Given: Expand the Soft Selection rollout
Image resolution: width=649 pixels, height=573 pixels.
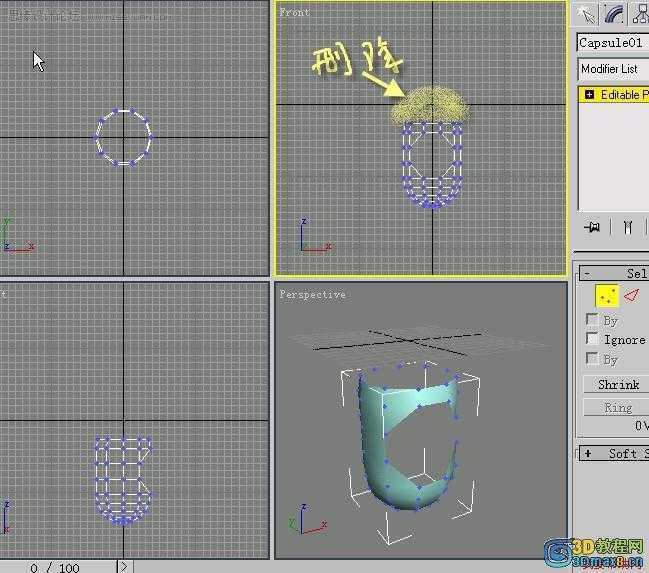Looking at the screenshot, I should point(614,454).
